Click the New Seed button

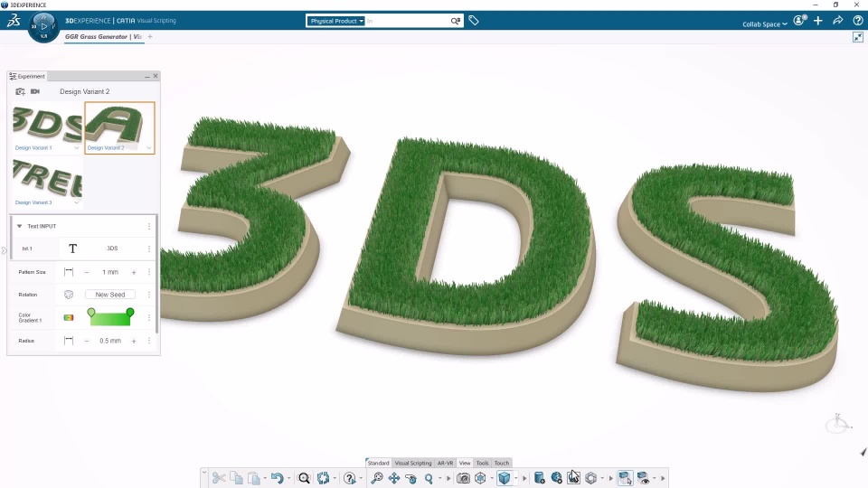coord(110,295)
